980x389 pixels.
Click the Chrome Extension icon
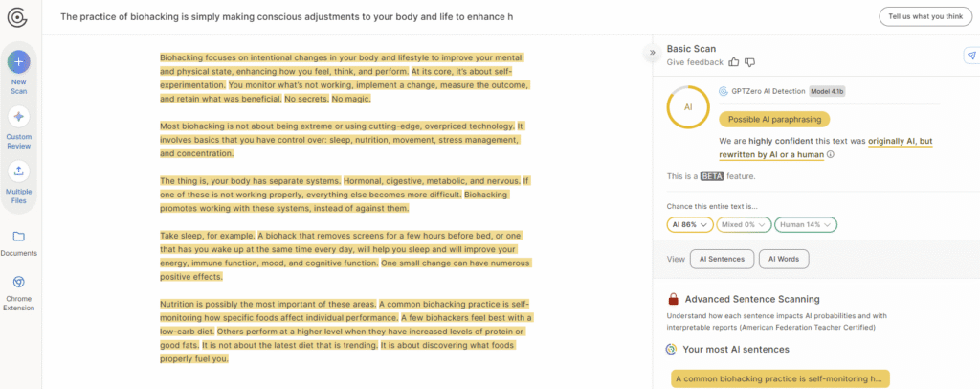click(19, 282)
